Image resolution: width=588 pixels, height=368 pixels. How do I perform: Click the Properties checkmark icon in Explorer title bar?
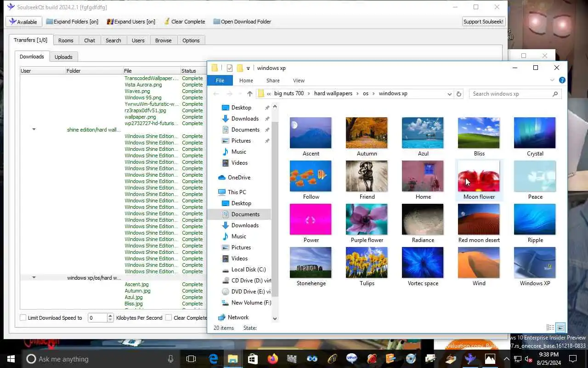click(230, 68)
